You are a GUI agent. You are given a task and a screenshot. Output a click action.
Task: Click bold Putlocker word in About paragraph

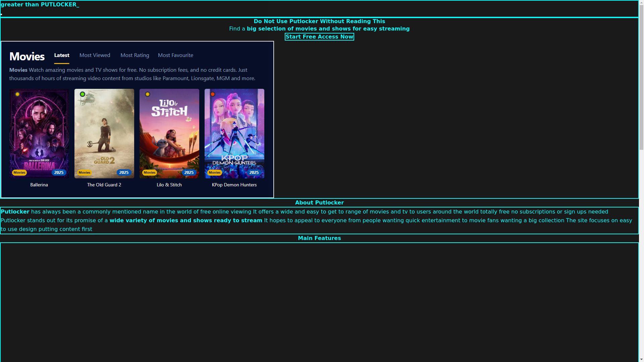point(15,212)
